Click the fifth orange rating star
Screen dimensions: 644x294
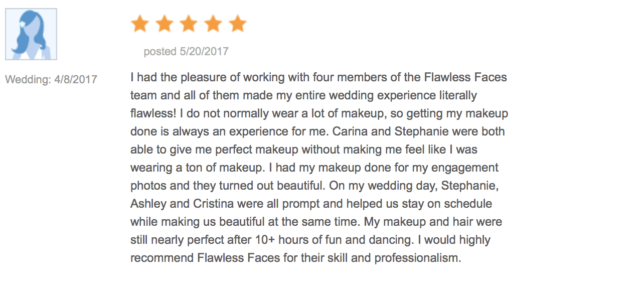click(237, 24)
